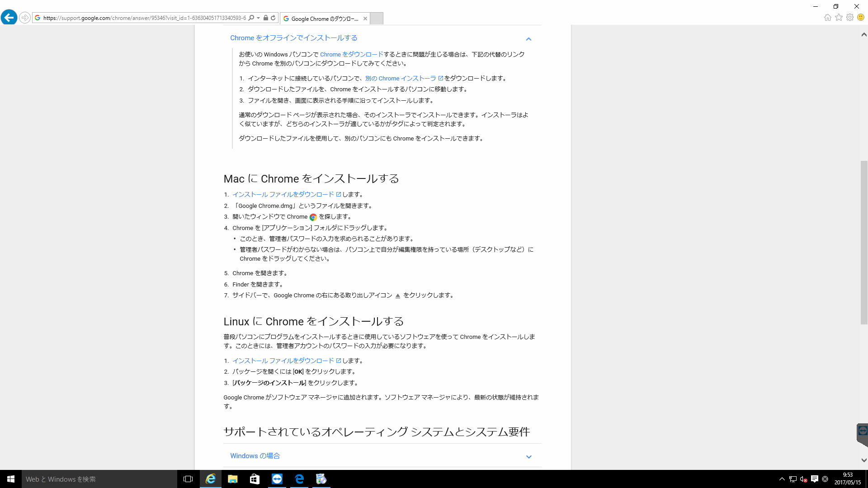The height and width of the screenshot is (488, 868).
Task: Open the Windows Start menu
Action: (11, 479)
